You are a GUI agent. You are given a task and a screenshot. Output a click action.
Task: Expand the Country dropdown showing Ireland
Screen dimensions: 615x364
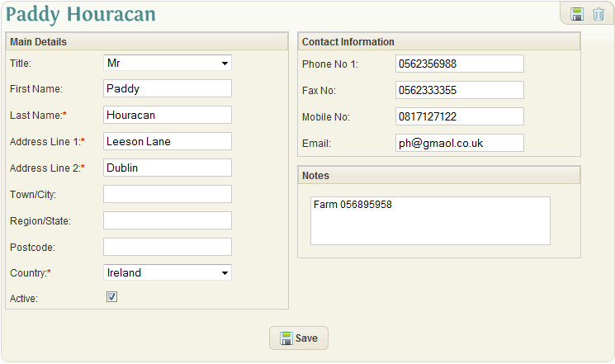click(168, 272)
